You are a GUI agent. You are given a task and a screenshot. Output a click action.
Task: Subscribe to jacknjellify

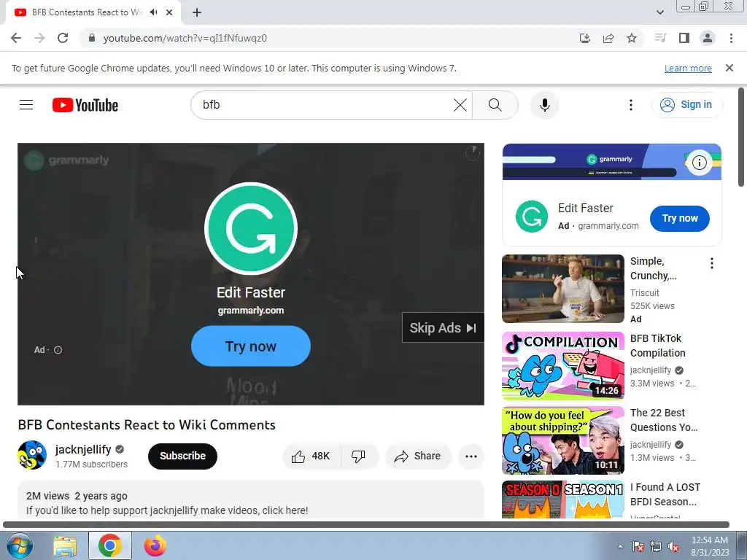click(182, 456)
